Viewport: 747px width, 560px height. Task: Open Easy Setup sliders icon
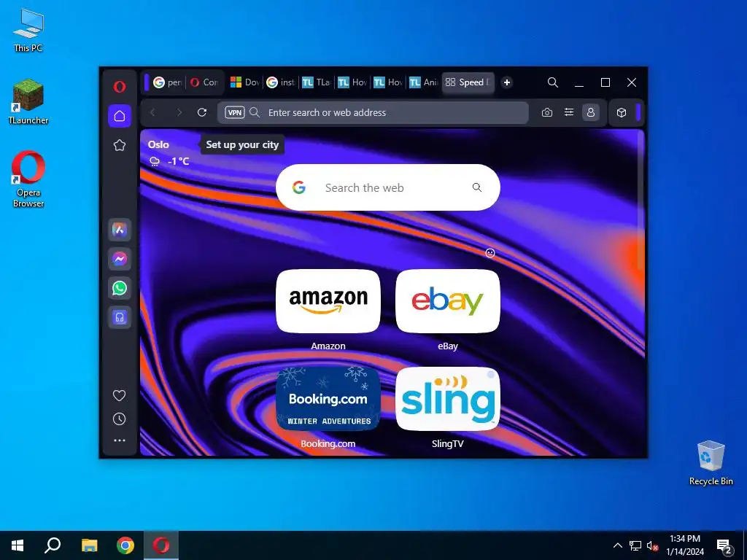(569, 112)
